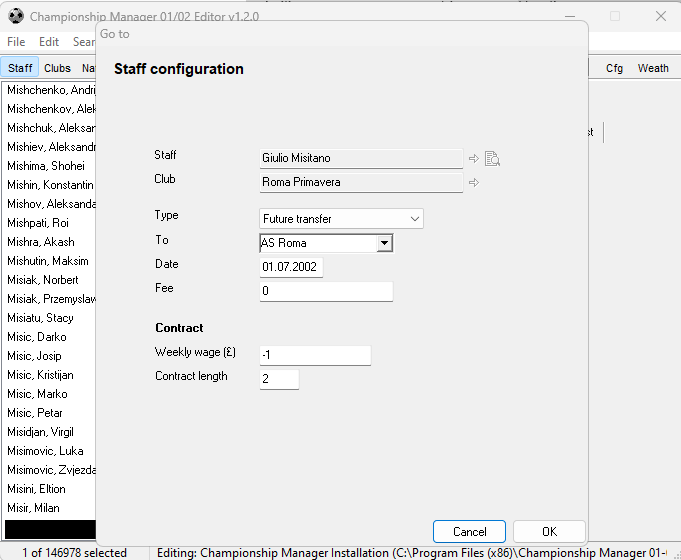Close the Championship Manager Editor window
Screen dimensions: 681x560
click(x=661, y=16)
